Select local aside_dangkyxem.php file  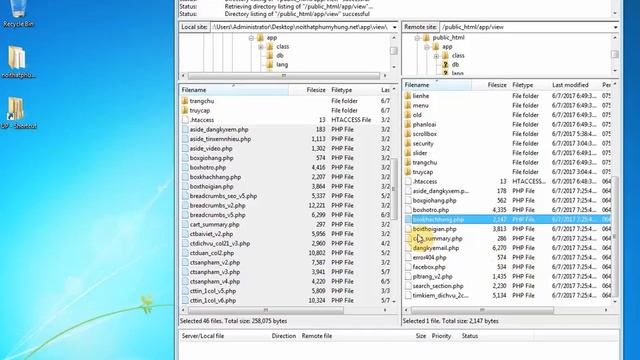point(219,129)
